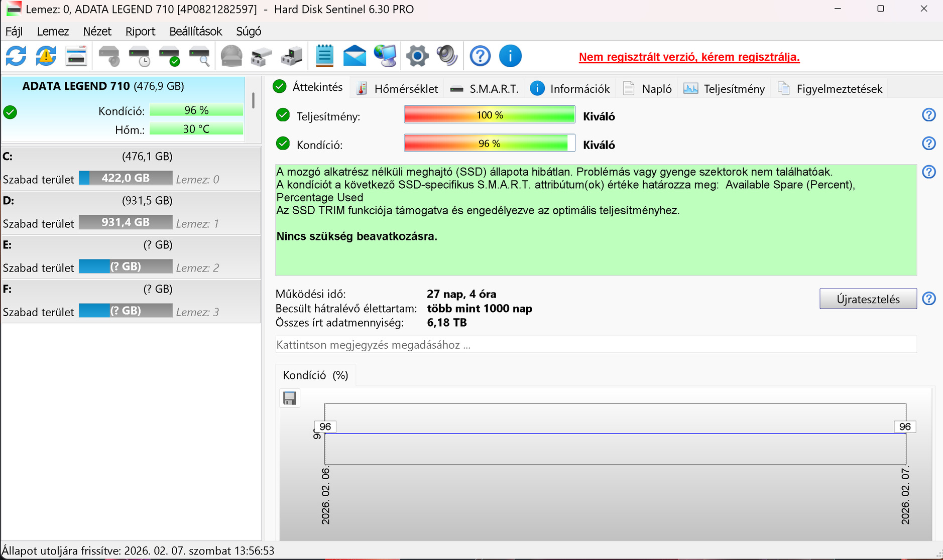Click the Kondíció 96 % bar in overview
This screenshot has width=943, height=560.
click(490, 144)
